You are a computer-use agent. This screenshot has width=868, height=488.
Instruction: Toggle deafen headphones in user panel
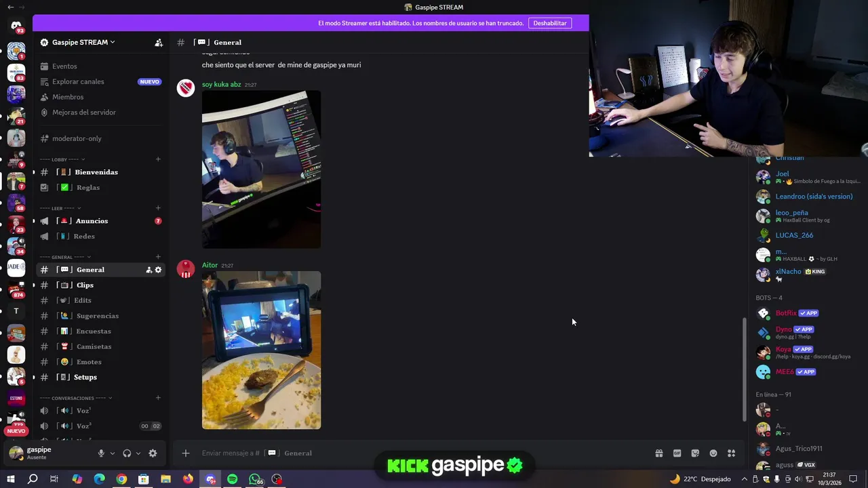(127, 453)
